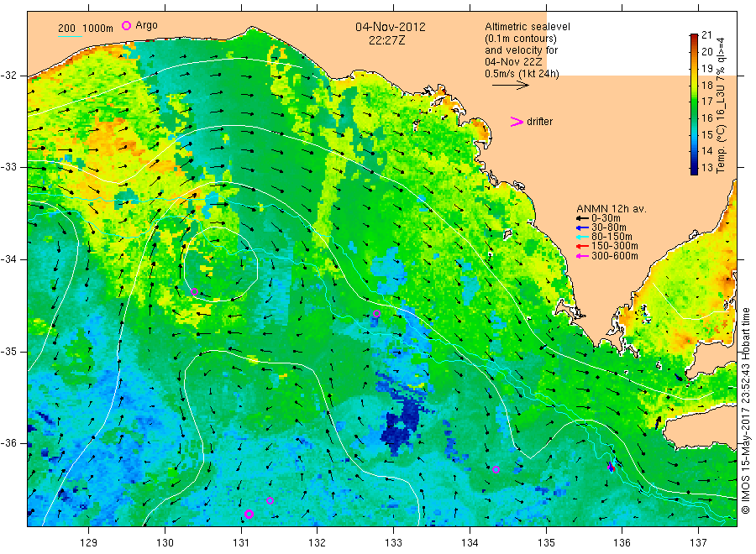This screenshot has width=756, height=554.
Task: Click the longitude axis label "137"
Action: tap(699, 543)
